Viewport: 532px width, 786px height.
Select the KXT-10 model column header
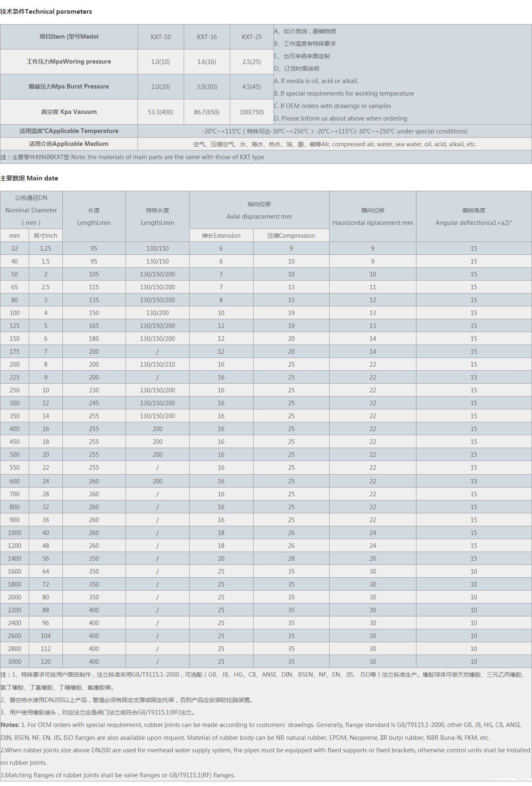(x=160, y=37)
